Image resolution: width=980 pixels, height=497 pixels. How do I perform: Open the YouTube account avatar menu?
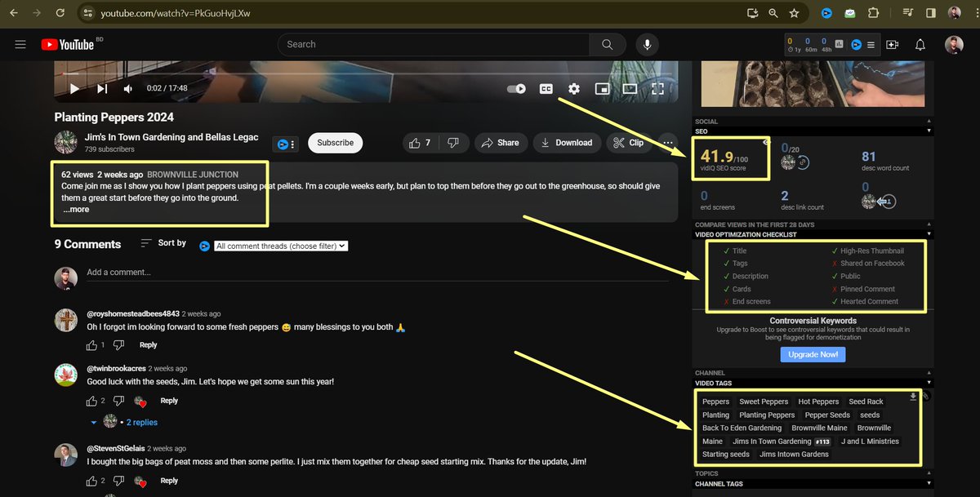click(x=954, y=45)
